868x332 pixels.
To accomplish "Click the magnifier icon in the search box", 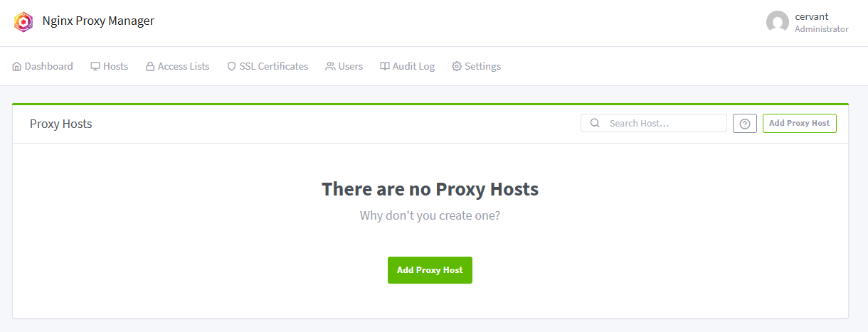I will tap(595, 123).
